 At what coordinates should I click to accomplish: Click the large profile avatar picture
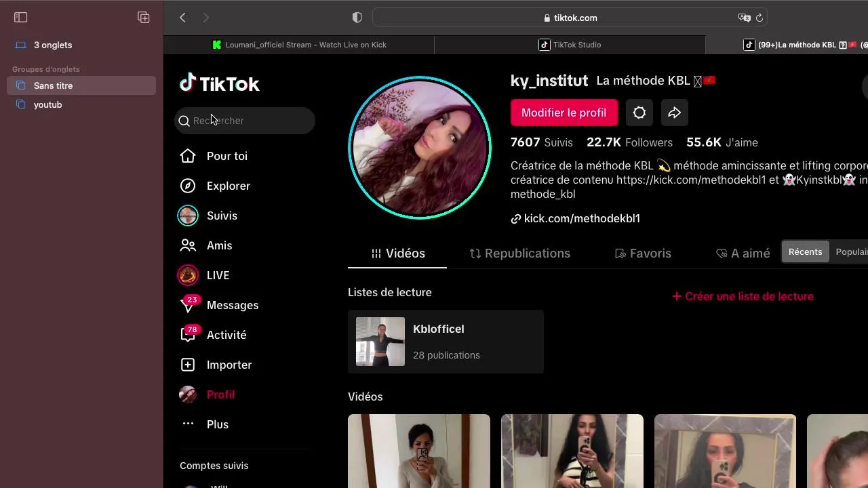pyautogui.click(x=420, y=148)
